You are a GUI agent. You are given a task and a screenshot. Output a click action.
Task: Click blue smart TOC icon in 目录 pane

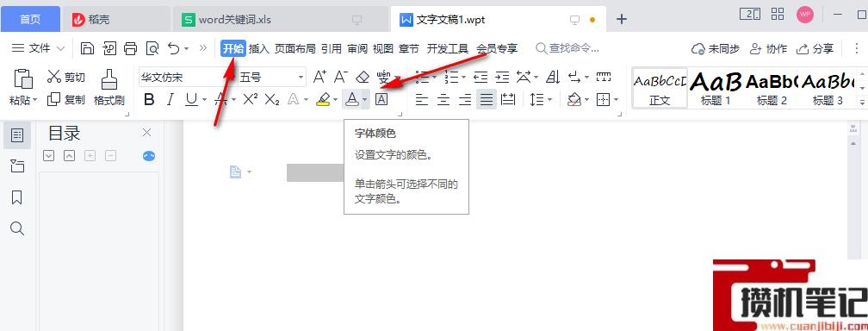149,156
